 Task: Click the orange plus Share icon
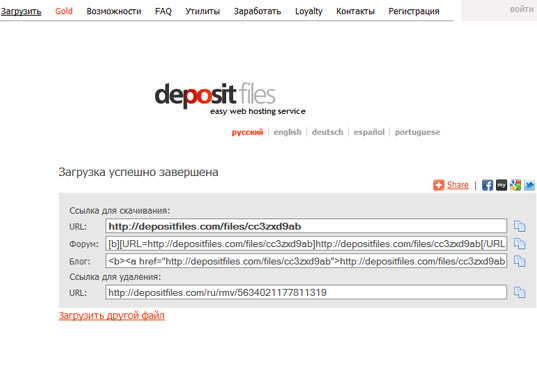(438, 185)
